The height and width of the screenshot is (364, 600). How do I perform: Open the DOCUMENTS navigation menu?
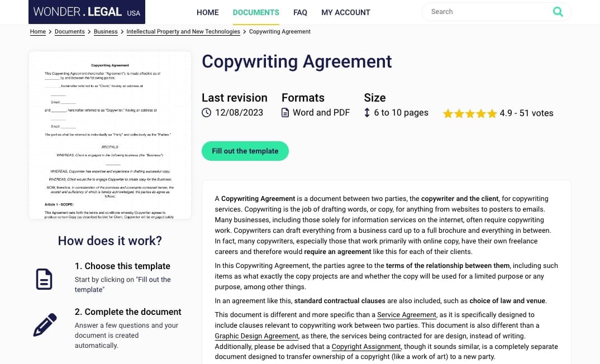[256, 12]
